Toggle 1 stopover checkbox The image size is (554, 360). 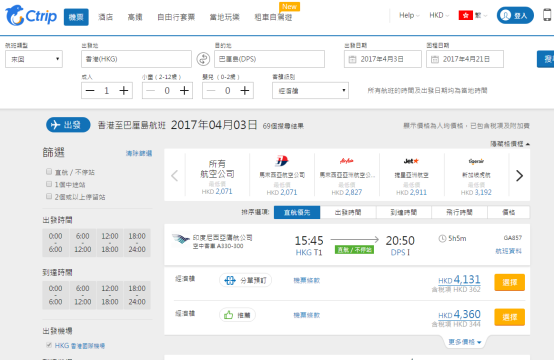point(49,184)
